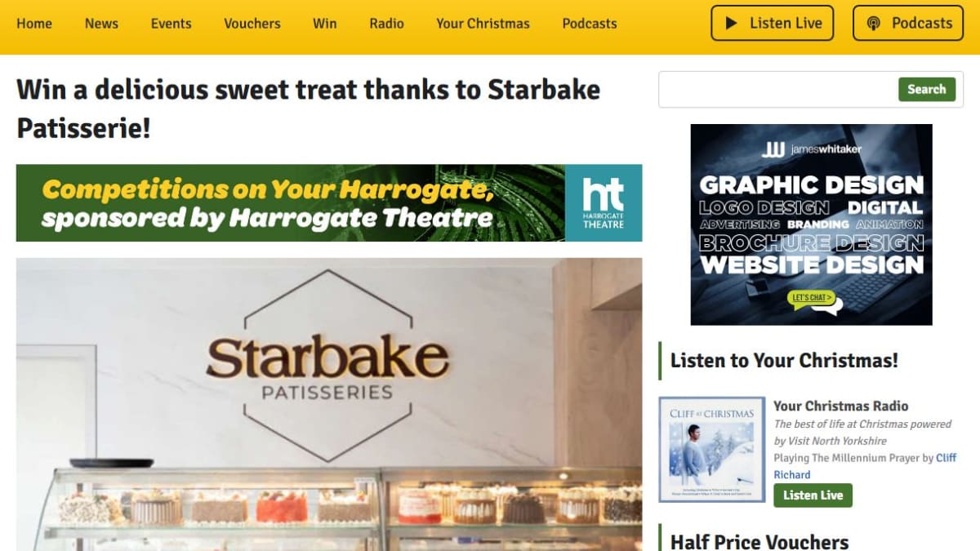
Task: Click the Let's Chat speech bubble
Action: click(814, 300)
